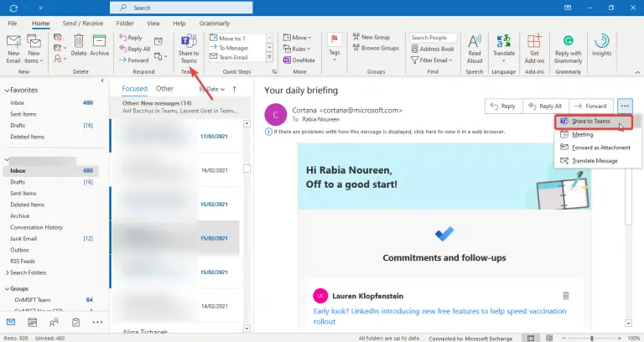Viewport: 644px width, 342px height.
Task: Archive the message with Archive icon
Action: [99, 47]
